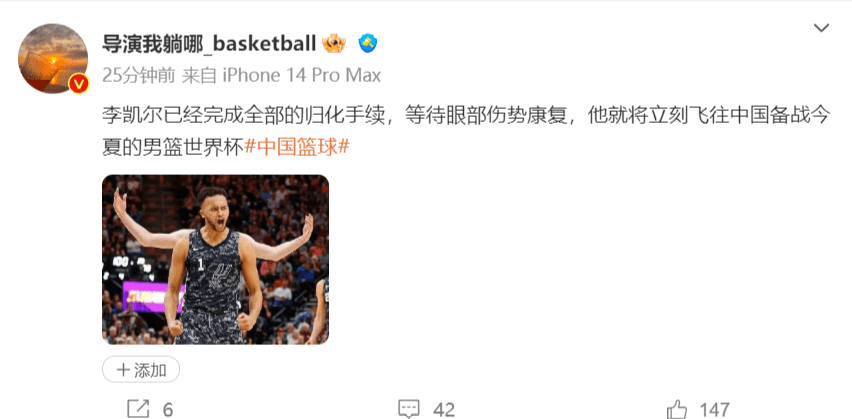Screen dimensions: 852x419
Task: Click the plus sign in 添加 button
Action: point(123,371)
